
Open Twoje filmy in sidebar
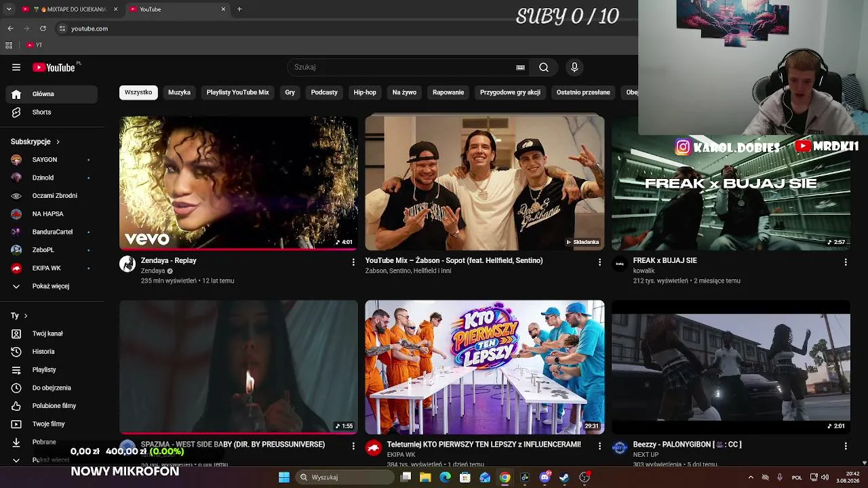(52, 424)
